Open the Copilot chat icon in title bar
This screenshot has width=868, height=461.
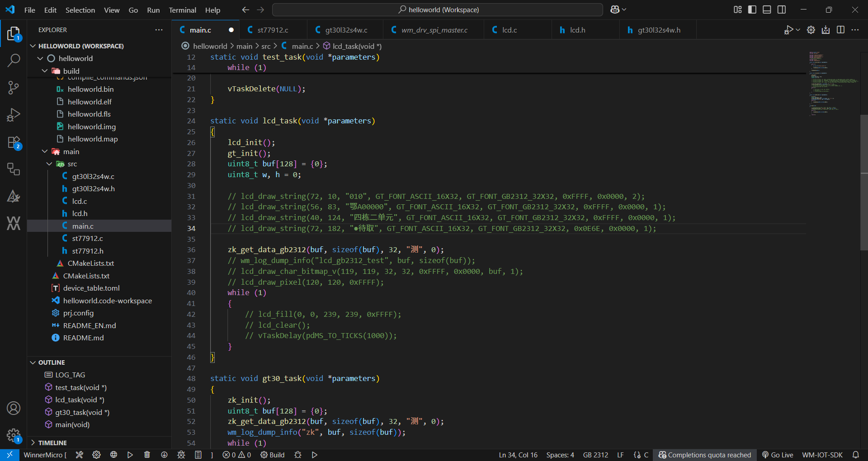tap(615, 9)
